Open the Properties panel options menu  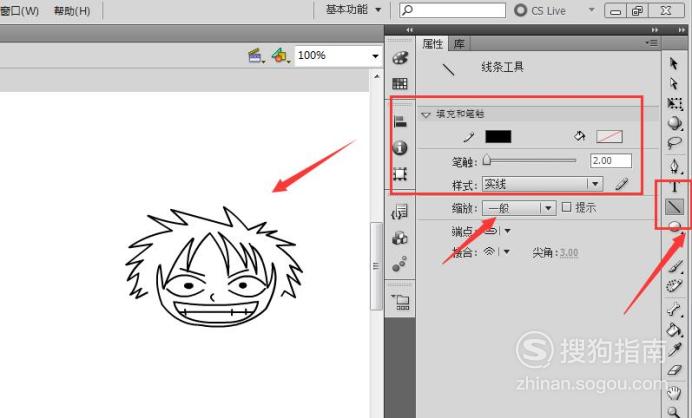(x=652, y=43)
